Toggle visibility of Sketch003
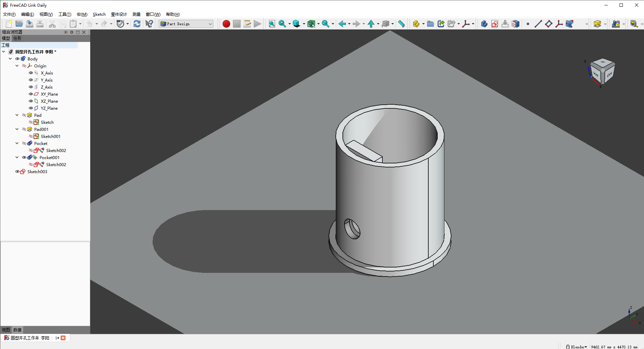 17,172
